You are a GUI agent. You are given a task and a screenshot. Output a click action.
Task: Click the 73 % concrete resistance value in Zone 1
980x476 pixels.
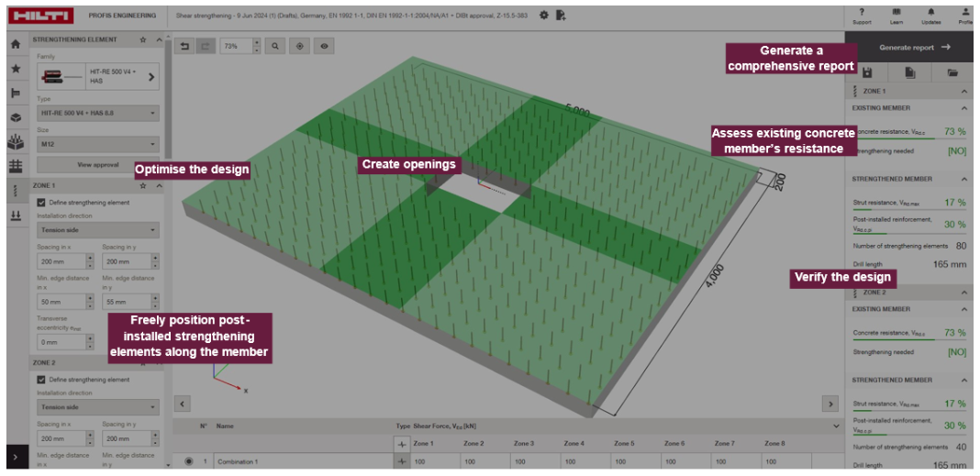click(954, 132)
